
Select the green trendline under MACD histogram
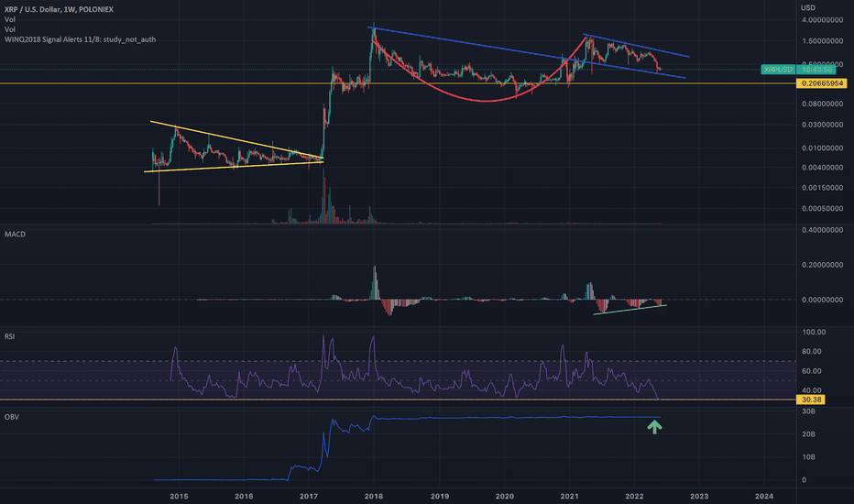[630, 310]
